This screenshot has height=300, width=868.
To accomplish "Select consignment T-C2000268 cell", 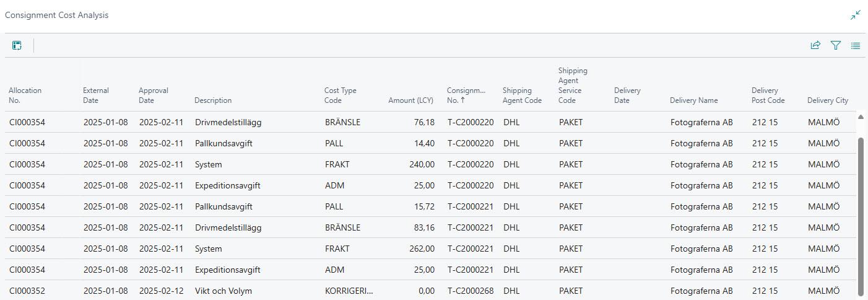I will tap(471, 291).
